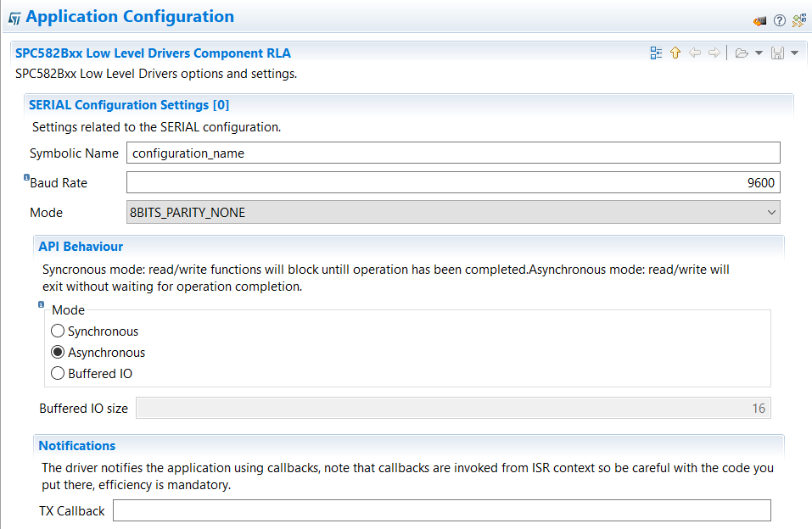
Task: Select the Buffered IO radio button
Action: click(58, 374)
